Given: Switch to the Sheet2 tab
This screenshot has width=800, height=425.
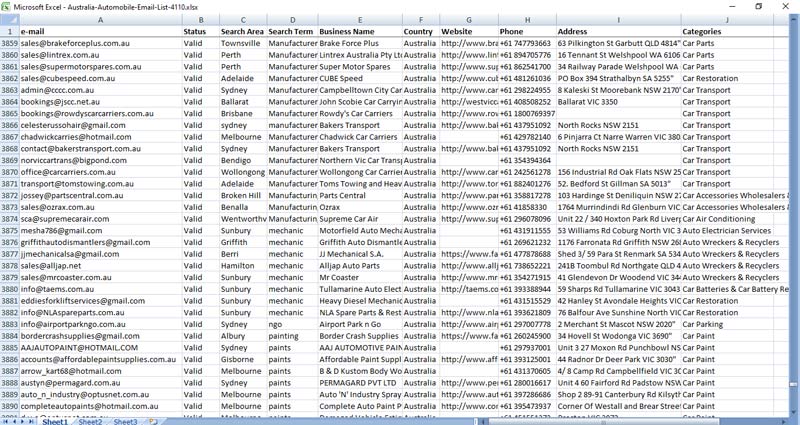Looking at the screenshot, I should [x=90, y=422].
